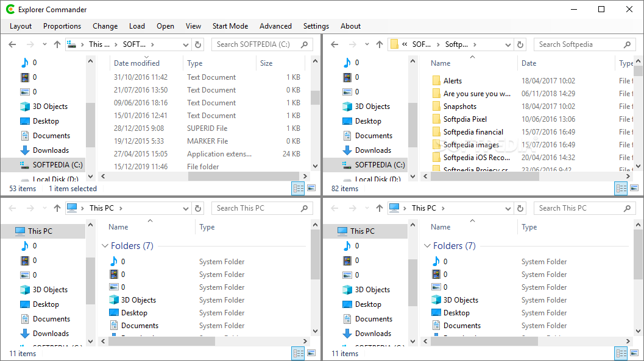The height and width of the screenshot is (361, 644).
Task: Refresh bottom-right This PC pane
Action: tap(520, 208)
